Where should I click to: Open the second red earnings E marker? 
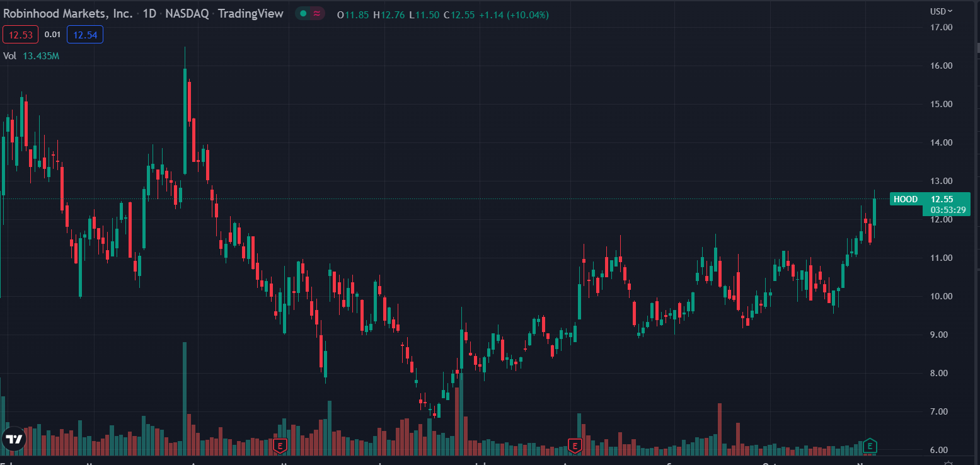[574, 446]
